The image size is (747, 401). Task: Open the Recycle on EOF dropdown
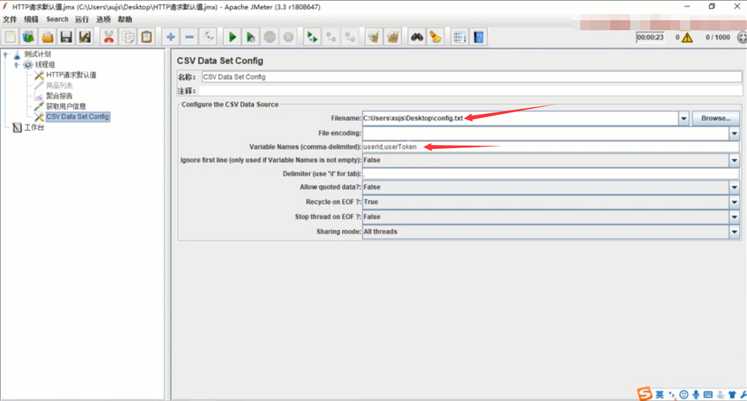click(734, 202)
